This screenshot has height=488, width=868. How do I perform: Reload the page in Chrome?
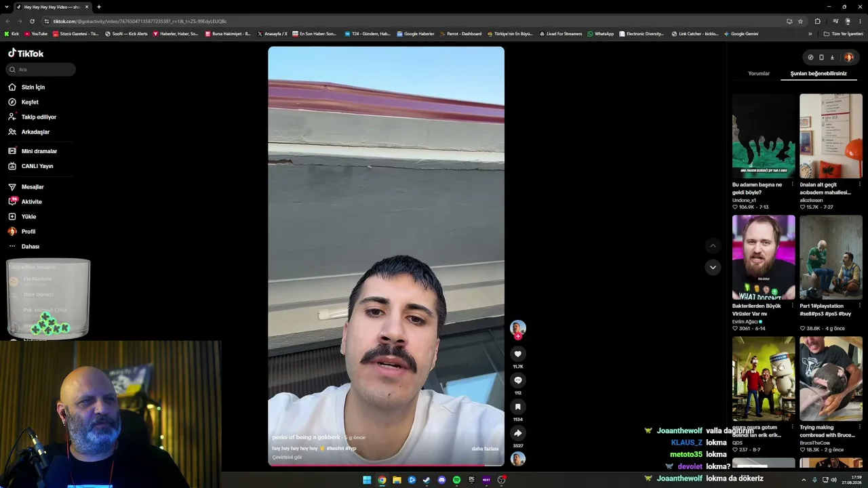(32, 21)
